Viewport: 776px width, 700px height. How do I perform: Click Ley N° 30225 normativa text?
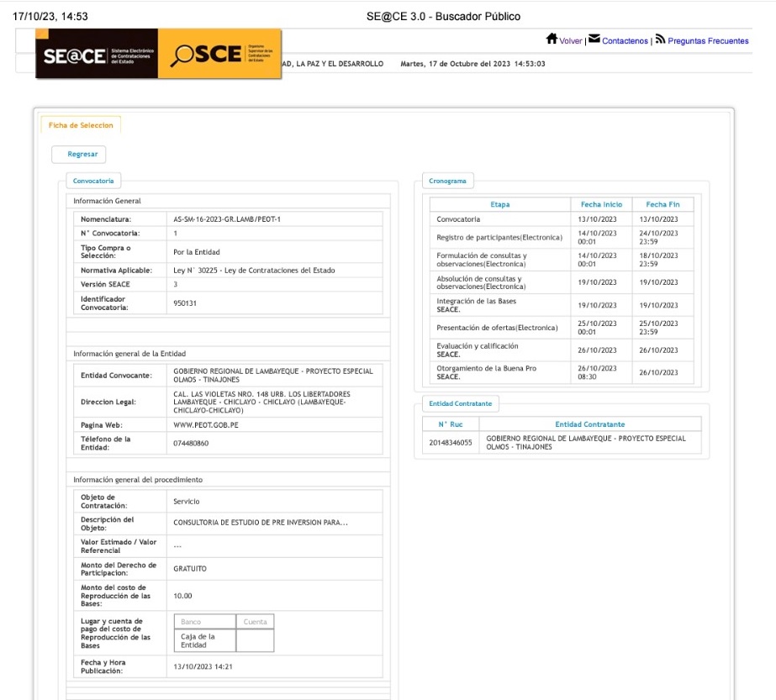[254, 270]
